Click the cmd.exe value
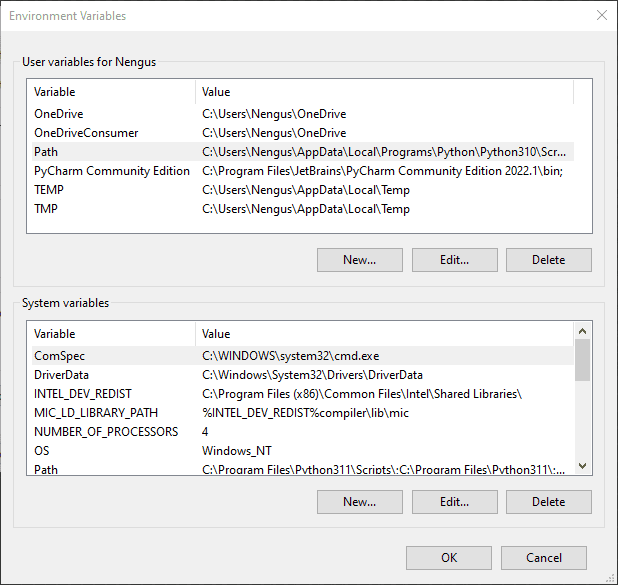 click(x=290, y=356)
